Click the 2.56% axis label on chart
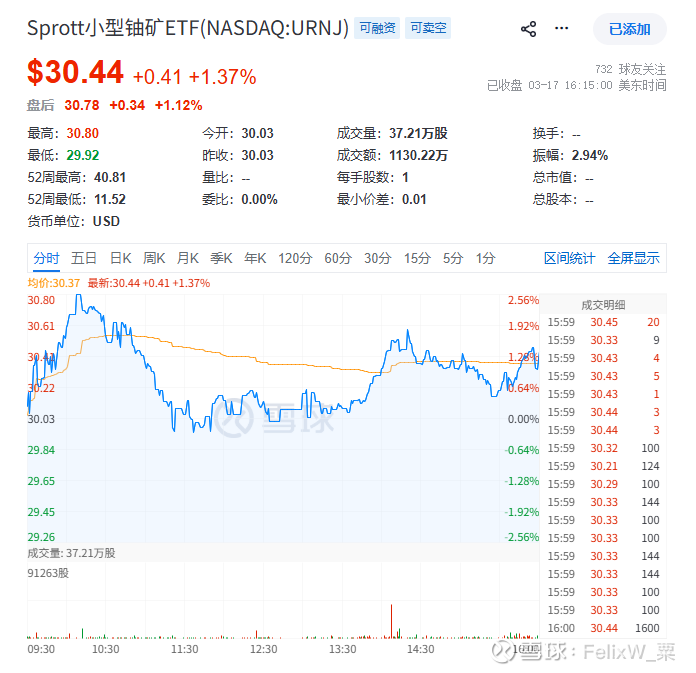The image size is (696, 673). point(523,301)
